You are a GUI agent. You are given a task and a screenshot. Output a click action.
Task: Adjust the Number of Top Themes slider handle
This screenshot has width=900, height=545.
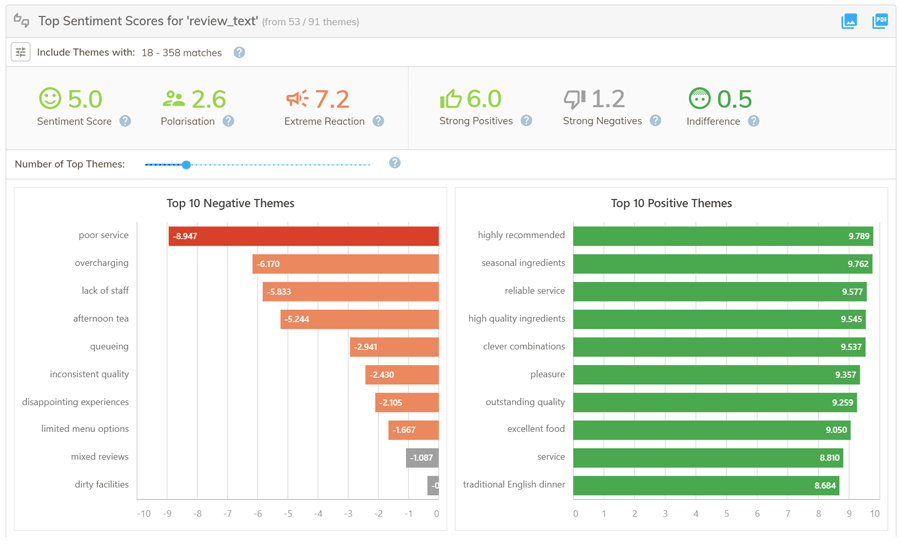tap(186, 165)
